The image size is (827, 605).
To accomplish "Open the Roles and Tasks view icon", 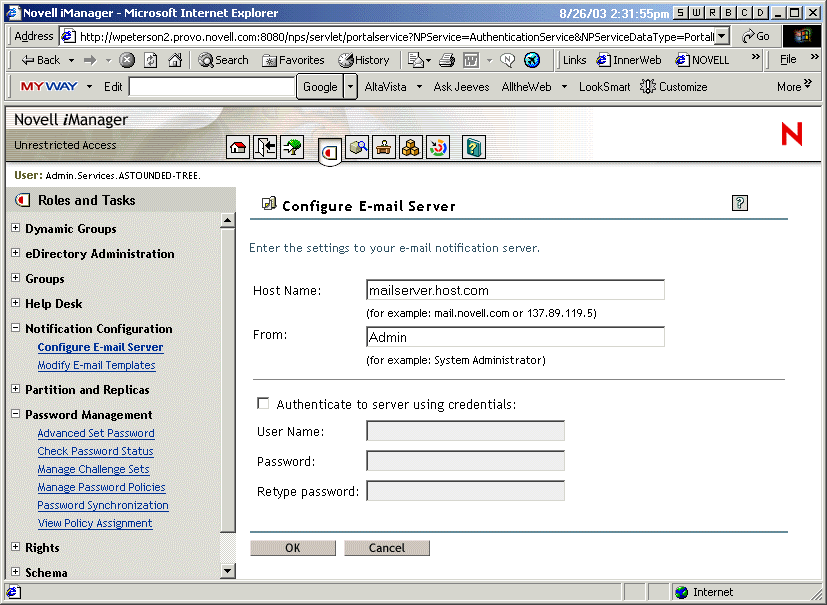I will coord(330,147).
